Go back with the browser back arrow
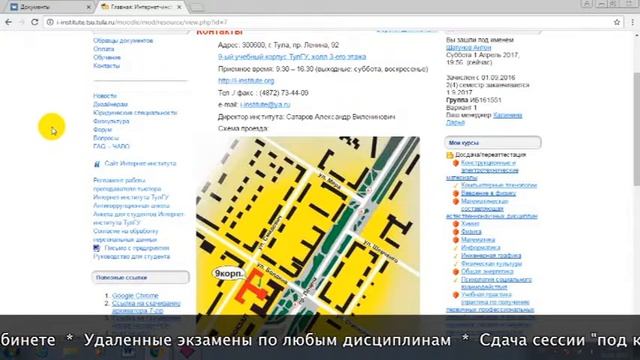Screen dimensions: 640x360 click(x=8, y=22)
